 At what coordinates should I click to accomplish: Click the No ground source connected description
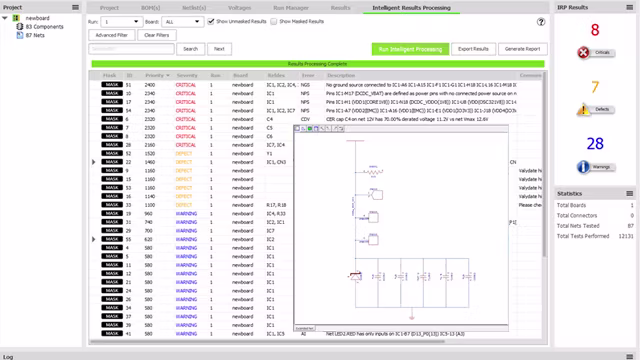click(421, 85)
